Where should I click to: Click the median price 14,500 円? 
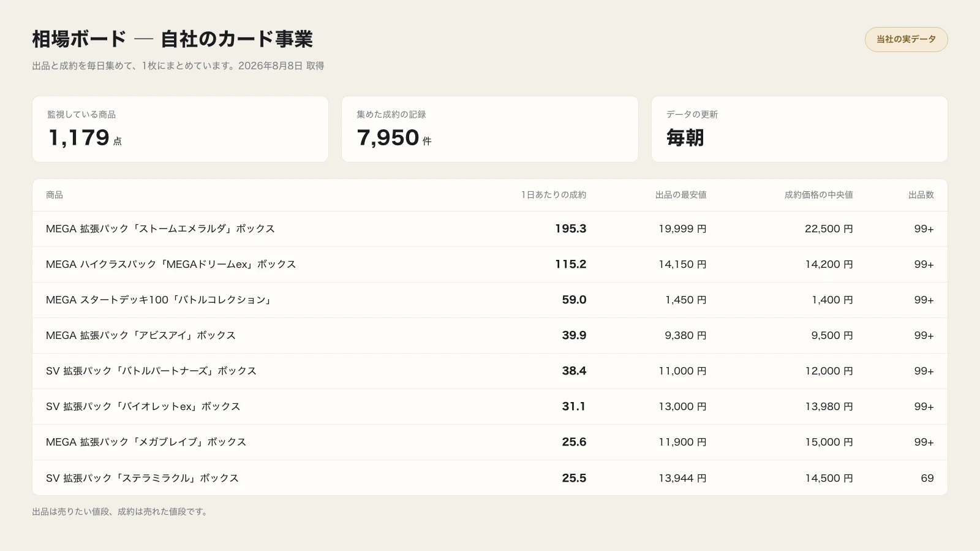(x=829, y=478)
